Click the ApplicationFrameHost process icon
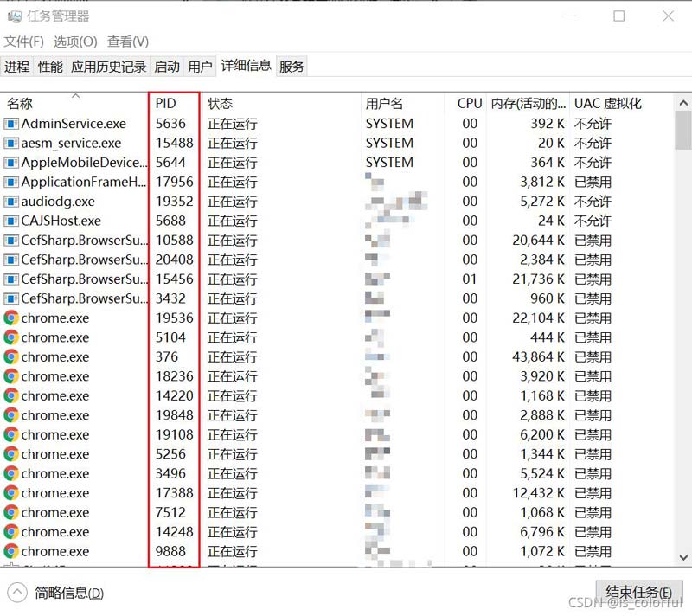Image resolution: width=692 pixels, height=616 pixels. pyautogui.click(x=11, y=182)
